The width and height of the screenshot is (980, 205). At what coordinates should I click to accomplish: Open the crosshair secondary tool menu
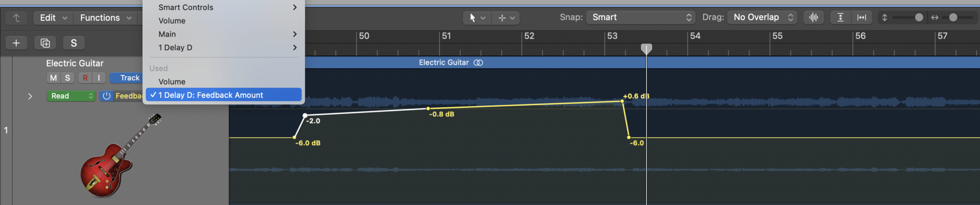pos(506,18)
